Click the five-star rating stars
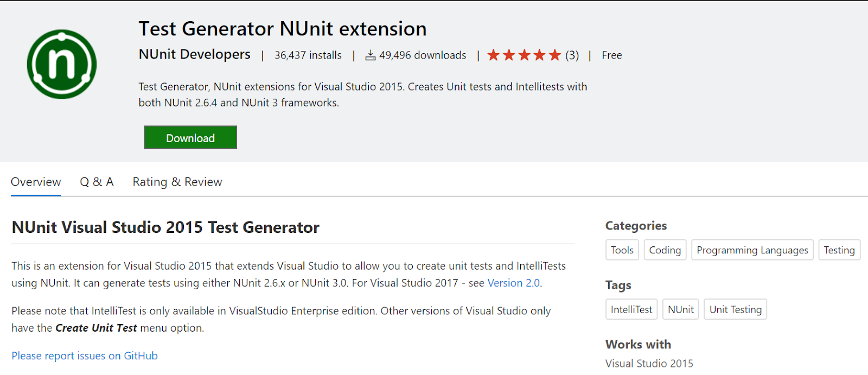This screenshot has width=868, height=375. click(x=524, y=55)
